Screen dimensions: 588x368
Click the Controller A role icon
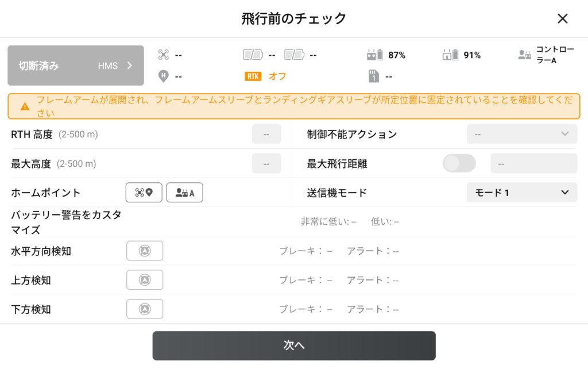[x=524, y=55]
